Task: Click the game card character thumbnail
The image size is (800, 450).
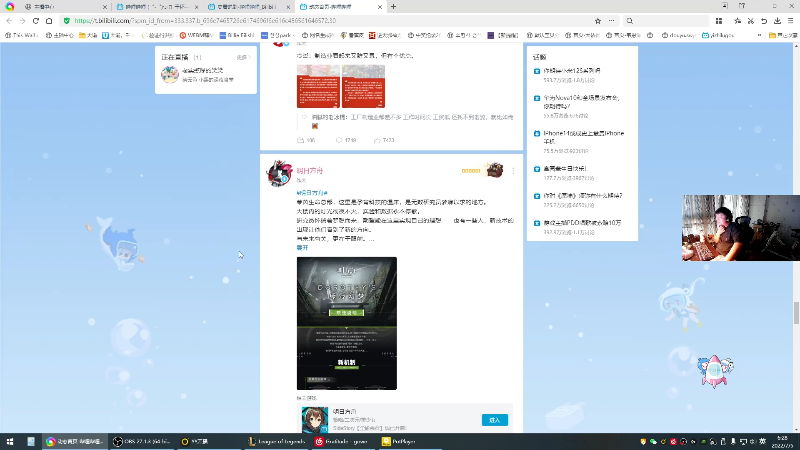Action: click(315, 420)
